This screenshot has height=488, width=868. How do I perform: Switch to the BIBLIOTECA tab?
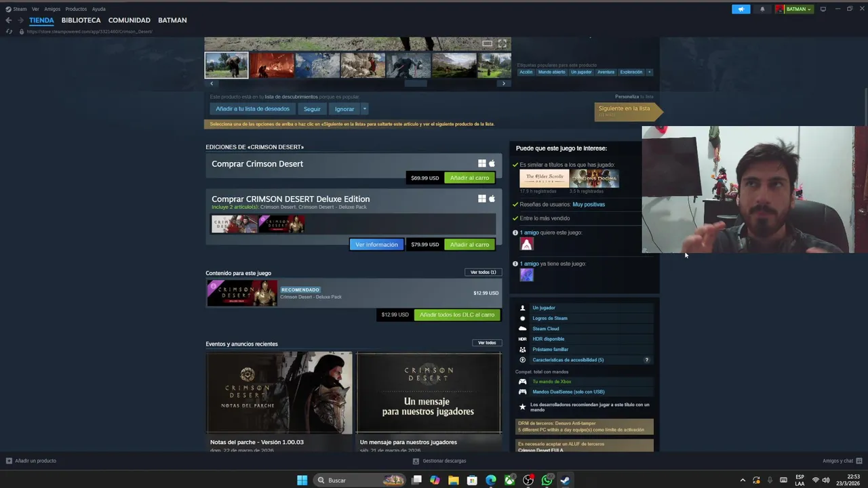[x=81, y=20]
